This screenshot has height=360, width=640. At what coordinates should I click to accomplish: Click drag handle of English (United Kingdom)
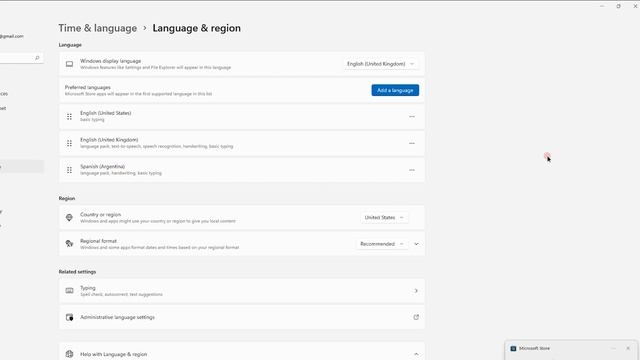tap(69, 143)
